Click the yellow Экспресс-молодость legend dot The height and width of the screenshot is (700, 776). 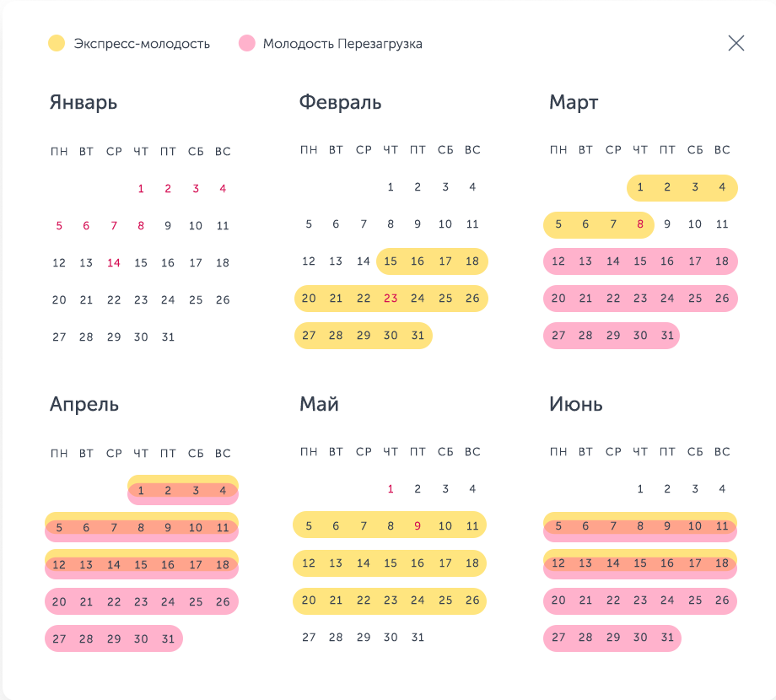[x=57, y=43]
